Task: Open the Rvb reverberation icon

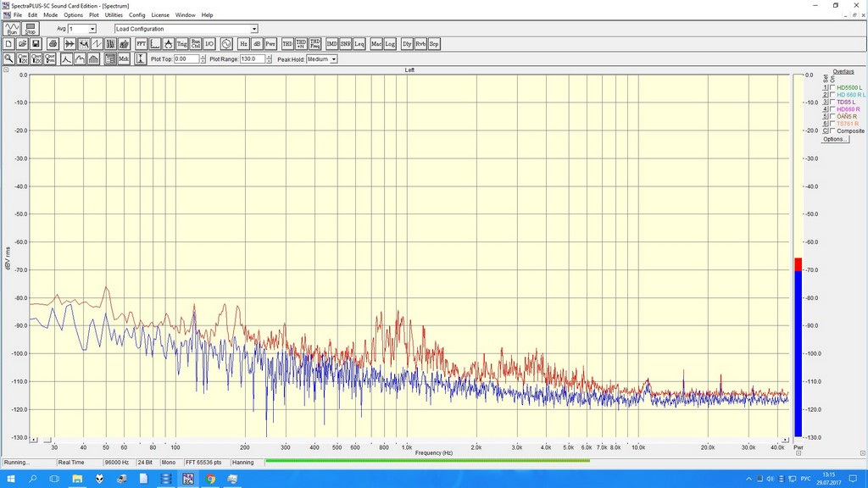Action: click(x=420, y=44)
